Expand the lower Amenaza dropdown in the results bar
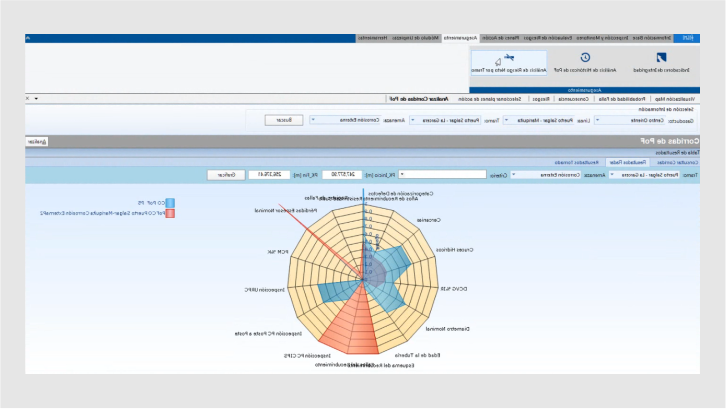 (513, 175)
